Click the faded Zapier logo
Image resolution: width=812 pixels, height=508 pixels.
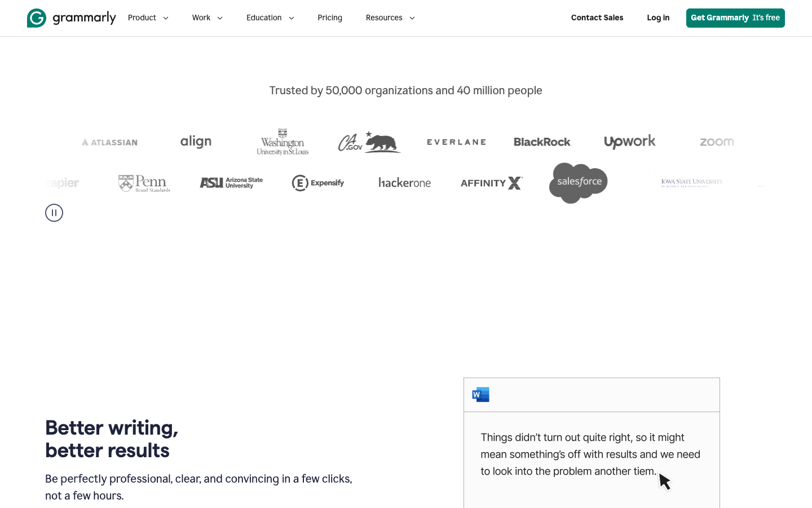(x=62, y=183)
